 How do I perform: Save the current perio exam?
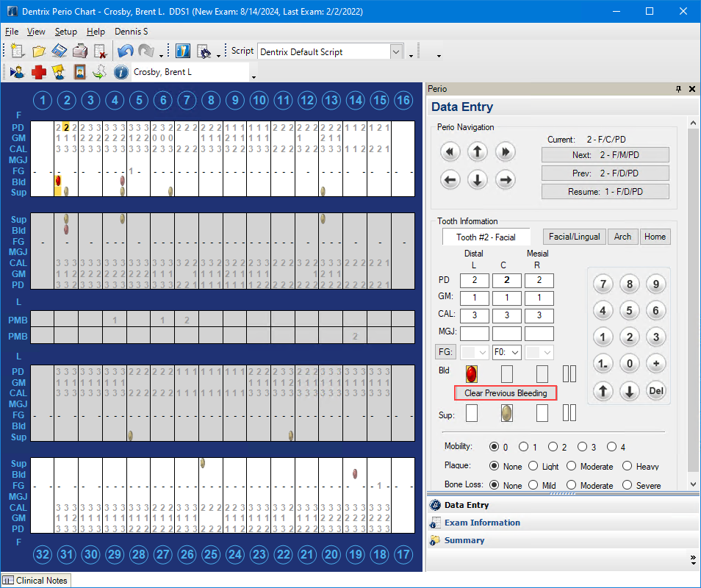[59, 50]
